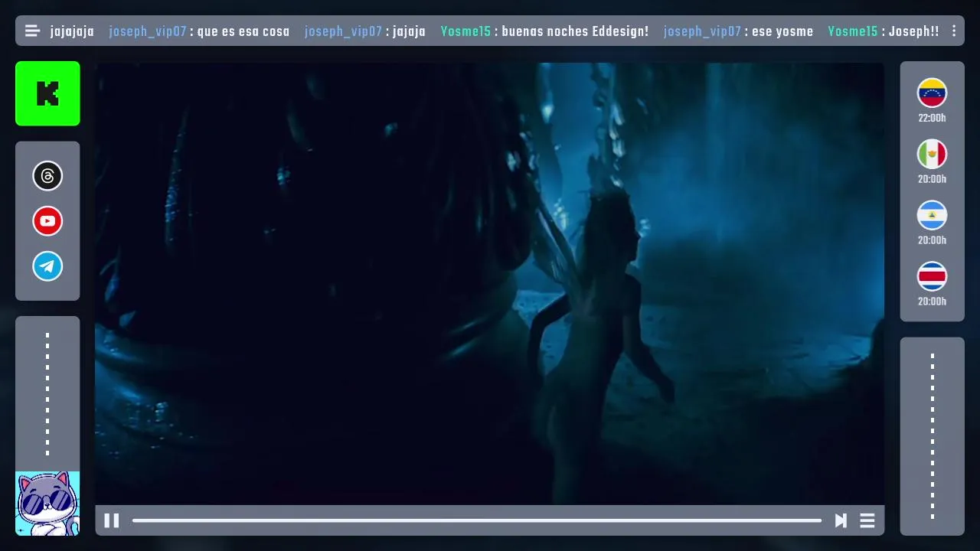Click Yosme15 before 'Joseph!!'
The width and height of the screenshot is (980, 551).
coord(852,31)
